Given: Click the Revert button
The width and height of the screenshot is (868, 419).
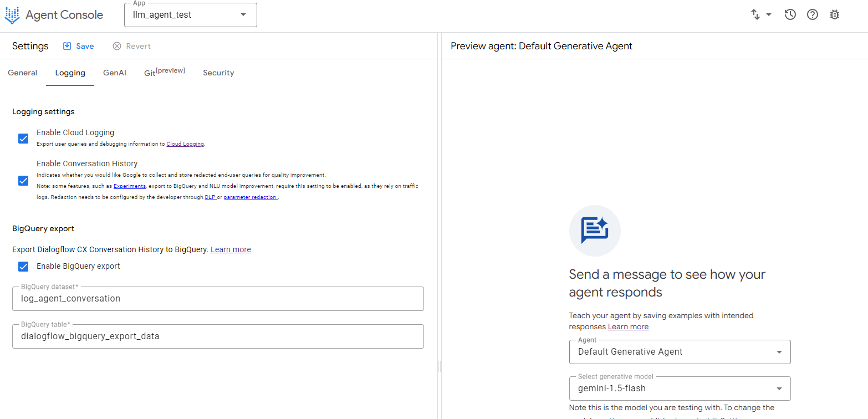Looking at the screenshot, I should point(131,46).
